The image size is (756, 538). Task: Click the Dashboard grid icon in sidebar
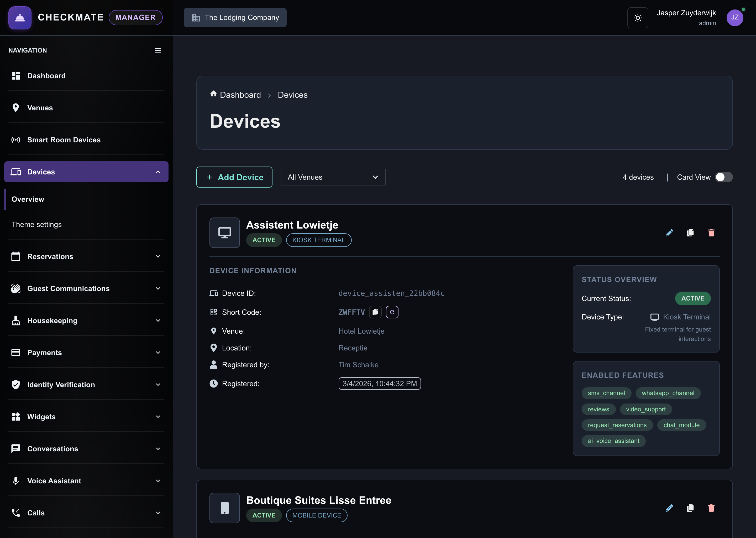click(15, 76)
